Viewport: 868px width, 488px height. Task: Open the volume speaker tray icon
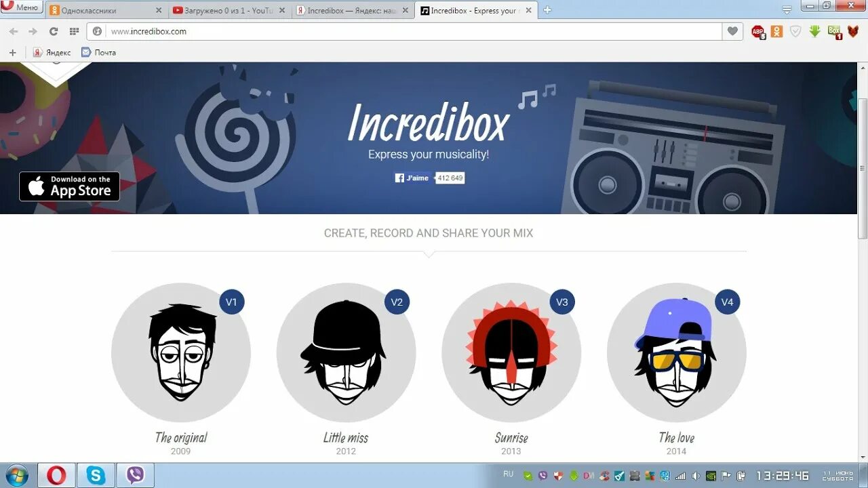tap(696, 476)
